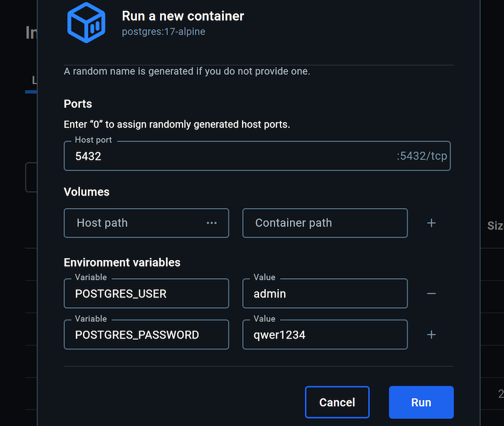Add a new volume with the plus icon
The height and width of the screenshot is (426, 504).
pos(431,223)
